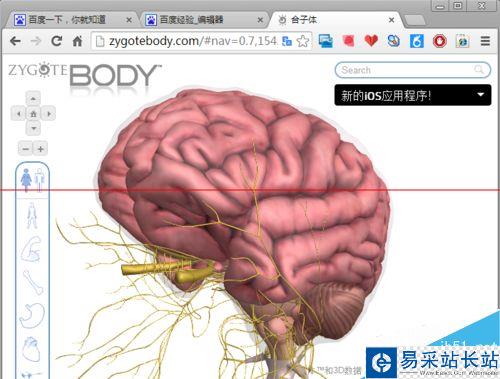Toggle the muscle layer arm icon
Image resolution: width=500 pixels, height=379 pixels.
32,249
